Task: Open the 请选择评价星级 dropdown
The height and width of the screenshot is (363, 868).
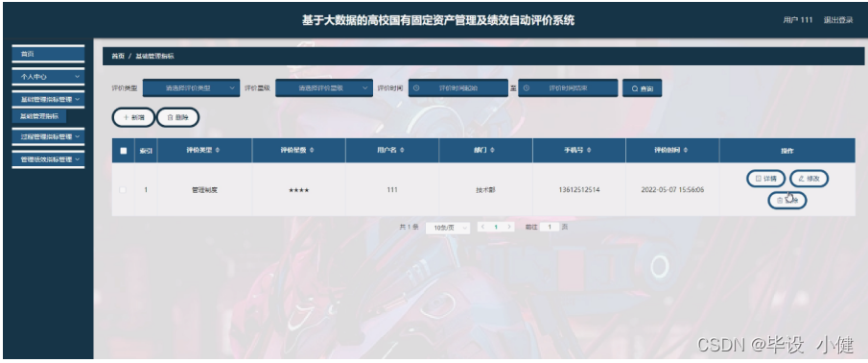Action: [x=324, y=88]
